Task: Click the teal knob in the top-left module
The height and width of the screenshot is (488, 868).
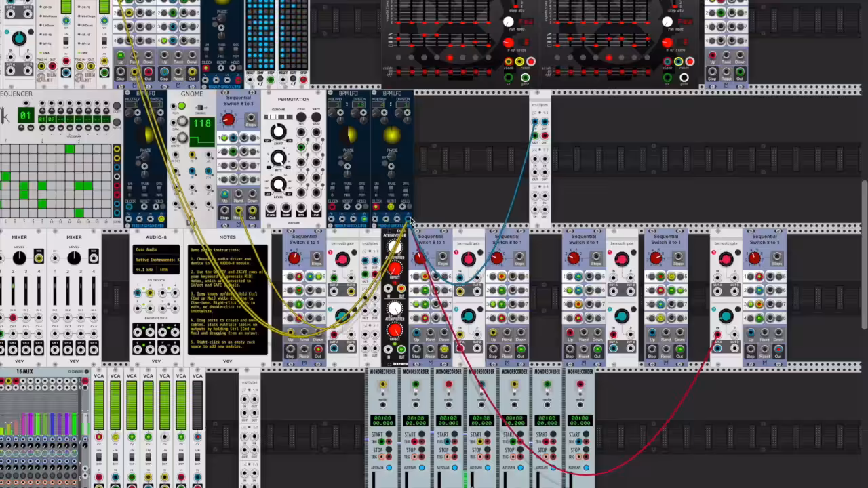Action: point(19,39)
